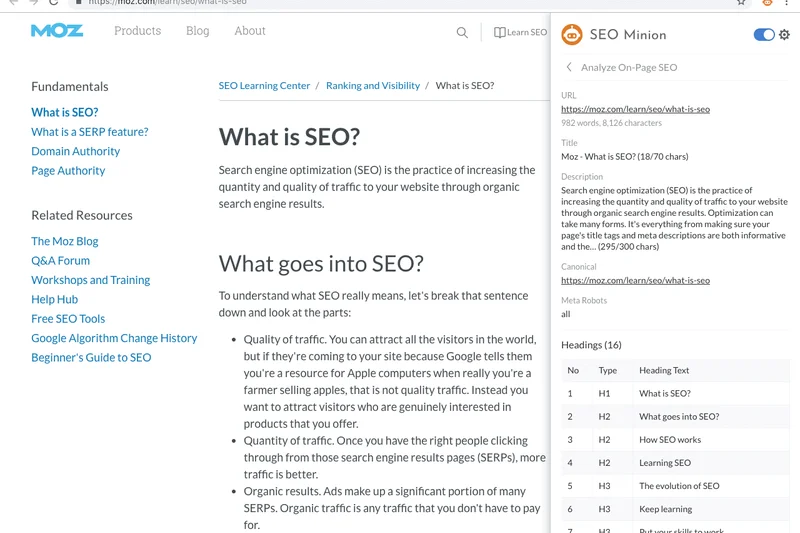This screenshot has width=800, height=533.
Task: Click the URL link in SEO Minion panel
Action: click(635, 109)
